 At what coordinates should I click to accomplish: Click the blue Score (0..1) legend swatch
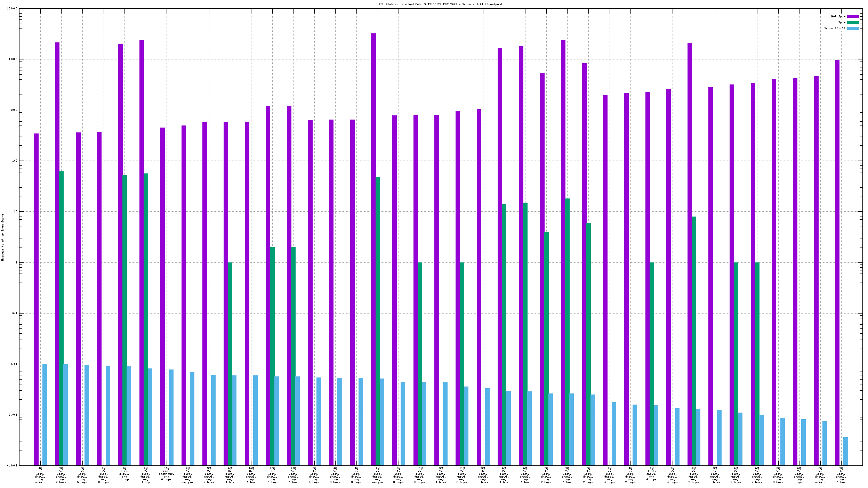coord(853,28)
